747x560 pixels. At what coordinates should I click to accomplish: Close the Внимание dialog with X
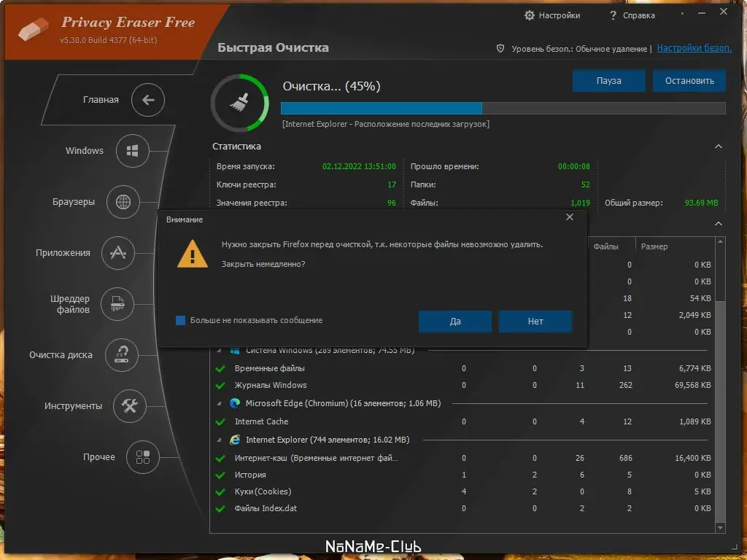569,217
